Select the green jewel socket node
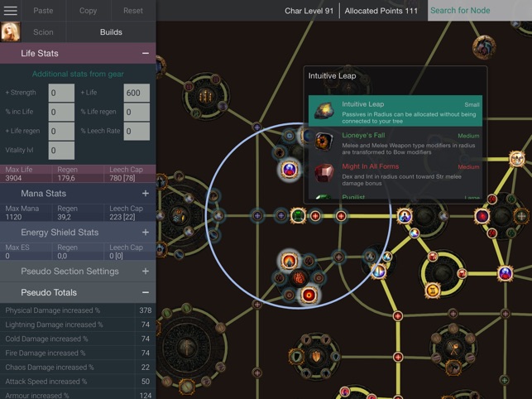This screenshot has height=399, width=532. tap(298, 215)
